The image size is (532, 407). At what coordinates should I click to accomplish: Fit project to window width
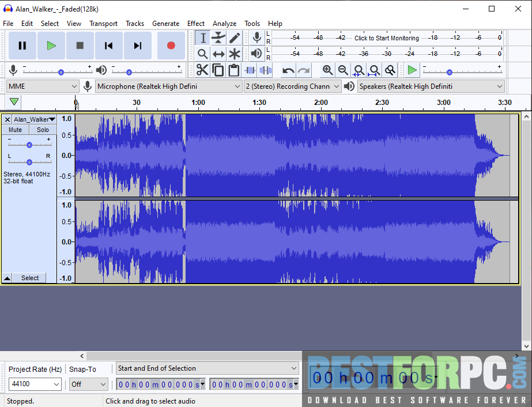coord(374,70)
